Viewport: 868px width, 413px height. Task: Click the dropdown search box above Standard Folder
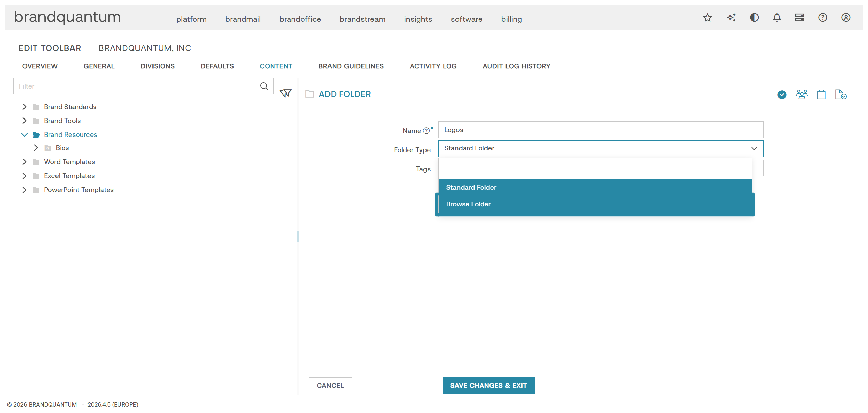pyautogui.click(x=595, y=169)
